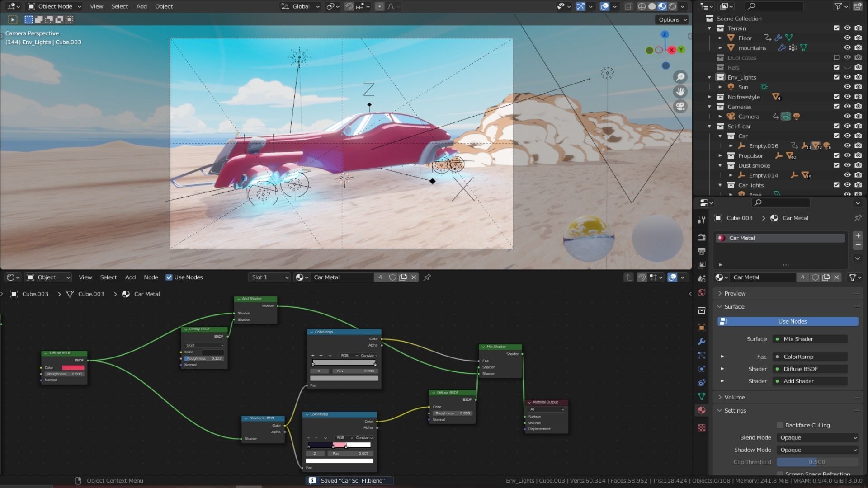
Task: Open the Blend Mode dropdown
Action: pos(817,437)
